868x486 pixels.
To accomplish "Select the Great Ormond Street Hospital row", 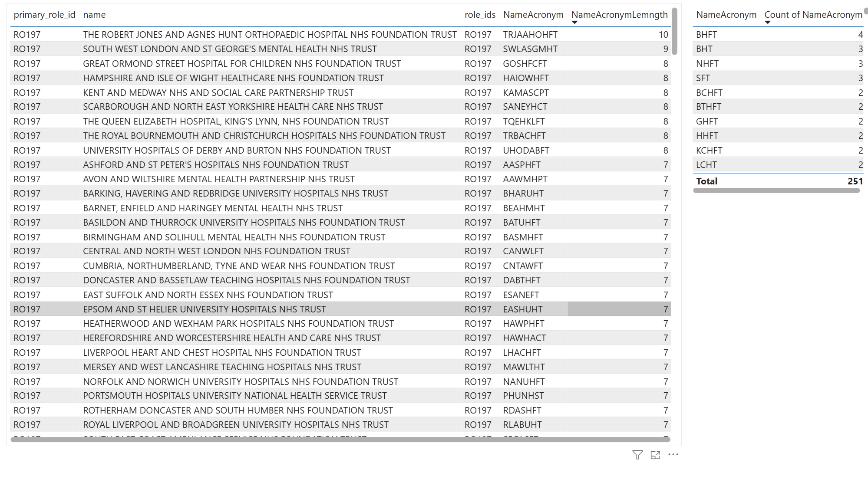I will (x=340, y=64).
